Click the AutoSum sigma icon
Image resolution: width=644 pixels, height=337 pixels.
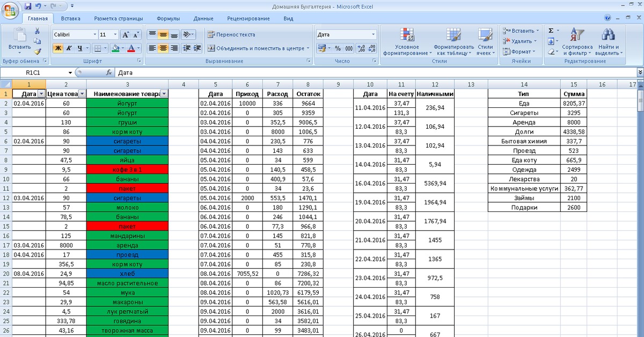point(551,31)
